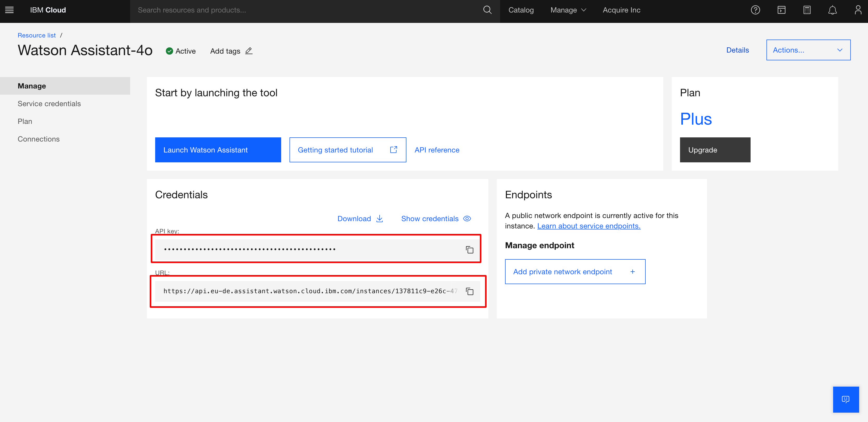The image size is (868, 422).
Task: Open the Connections page
Action: [x=38, y=139]
